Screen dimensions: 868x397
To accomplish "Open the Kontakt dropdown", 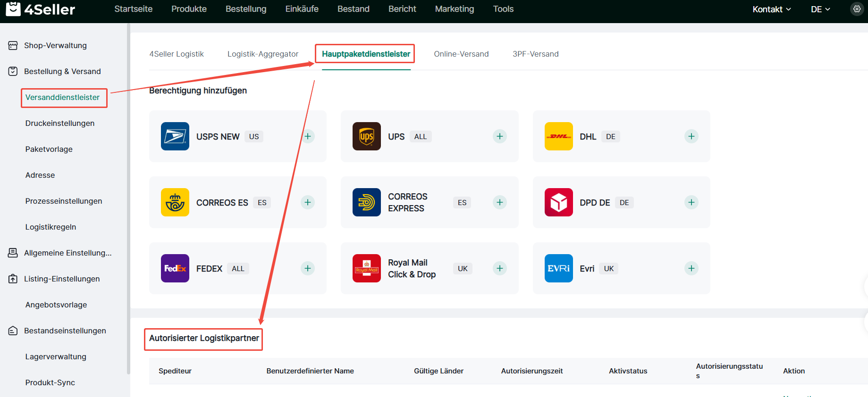I will [772, 9].
